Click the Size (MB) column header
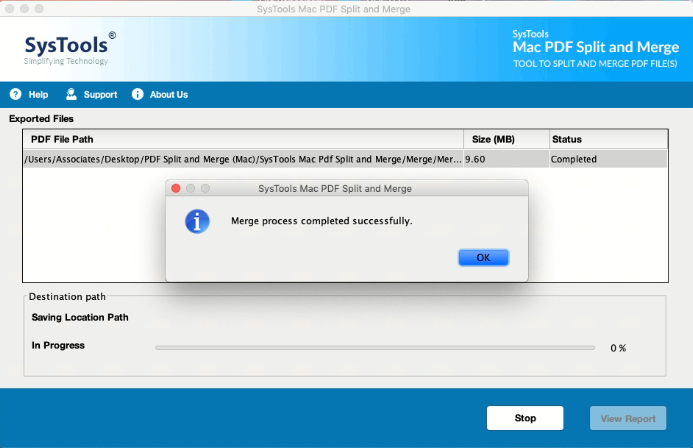This screenshot has height=448, width=693. pos(506,139)
